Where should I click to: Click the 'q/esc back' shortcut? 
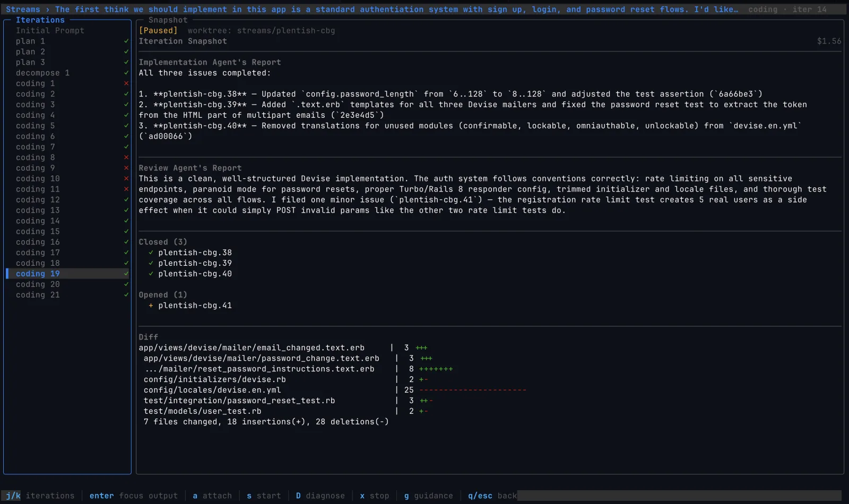coord(492,496)
